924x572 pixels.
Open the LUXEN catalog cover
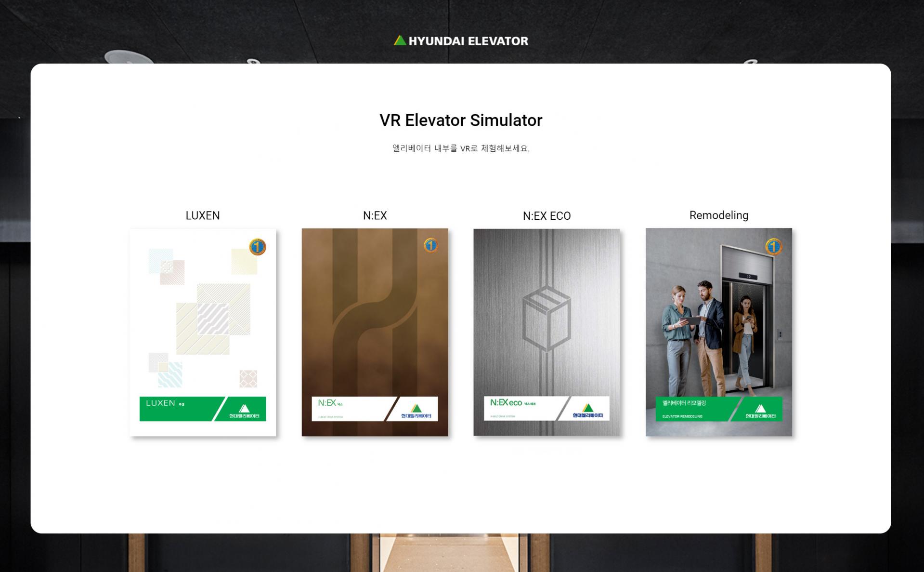(203, 333)
